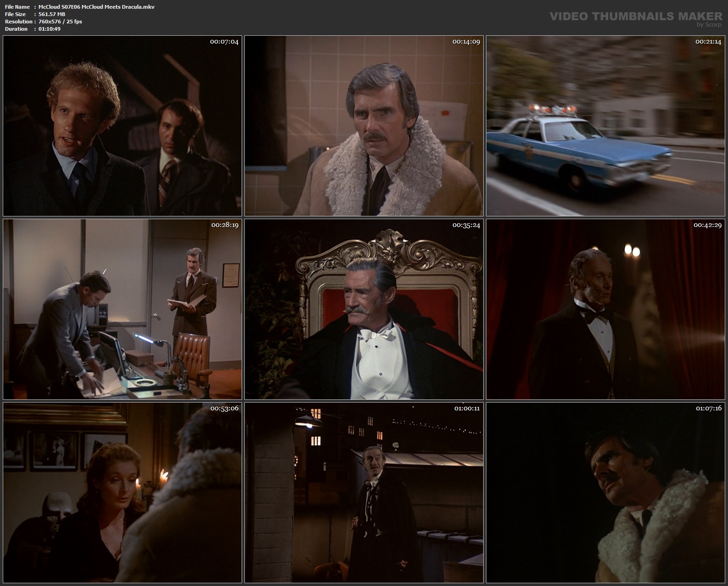Click the timestamp '00:35:24'
This screenshot has height=586, width=728.
coord(466,225)
